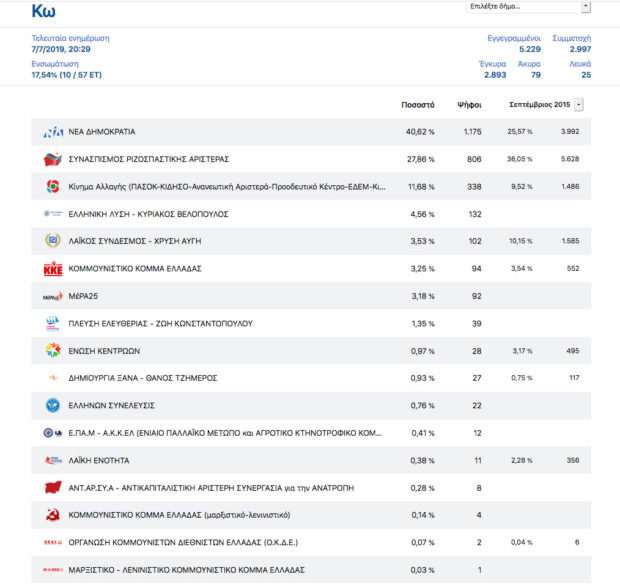This screenshot has width=620, height=588.
Task: Click the ΜέΡΑ25 party name
Action: click(83, 296)
